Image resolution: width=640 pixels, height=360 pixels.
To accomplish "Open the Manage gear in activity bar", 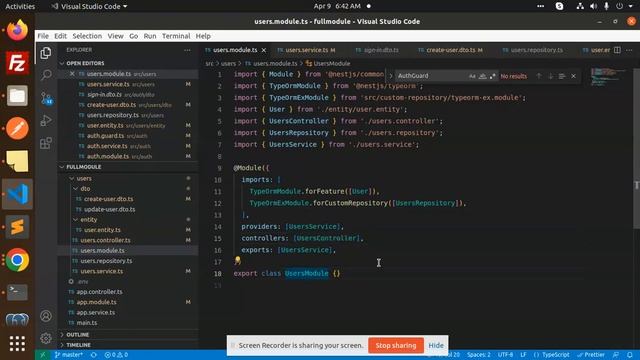I will click(46, 338).
